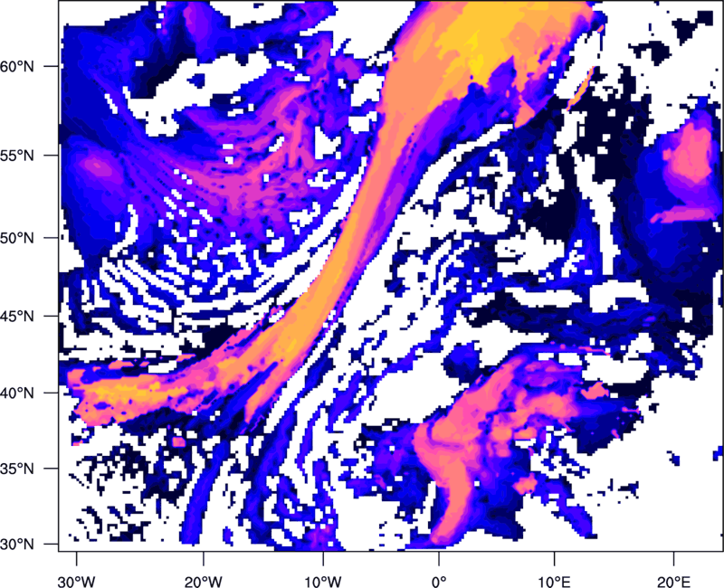The height and width of the screenshot is (588, 724).
Task: Click the 60°N latitude label
Action: [x=17, y=66]
